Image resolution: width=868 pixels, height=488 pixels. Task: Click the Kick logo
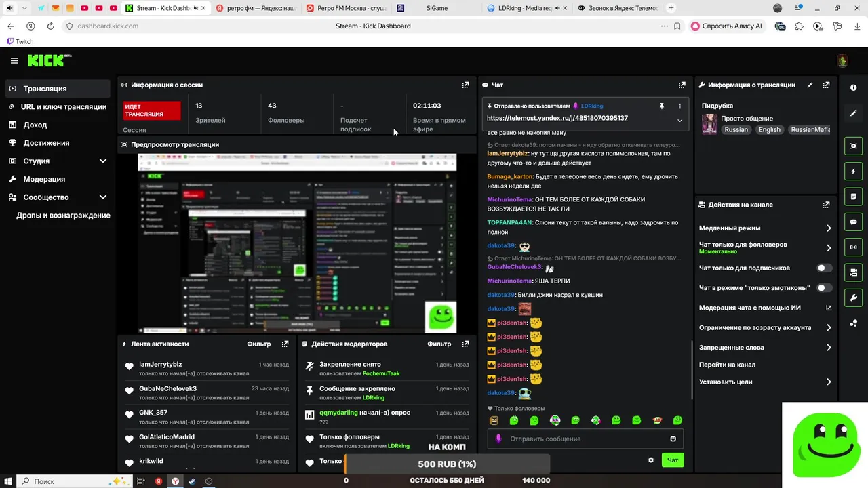pos(50,61)
